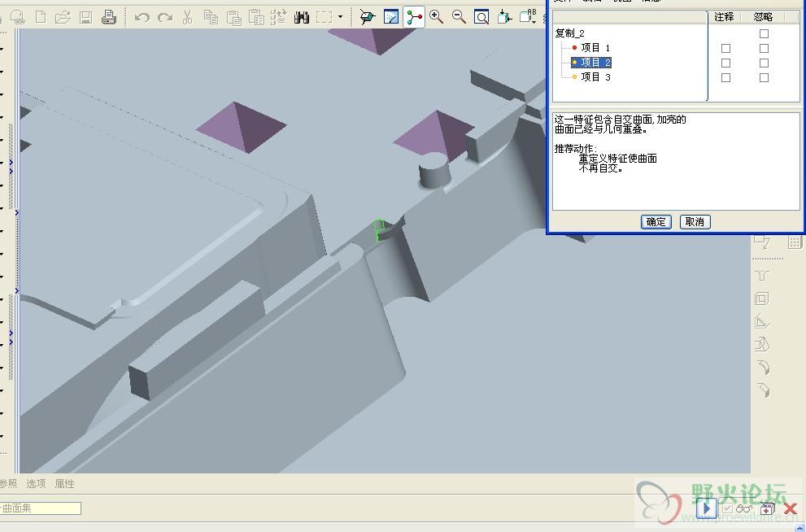Screen dimensions: 806x532
Task: Select 项目 3 in the tree
Action: coord(595,77)
